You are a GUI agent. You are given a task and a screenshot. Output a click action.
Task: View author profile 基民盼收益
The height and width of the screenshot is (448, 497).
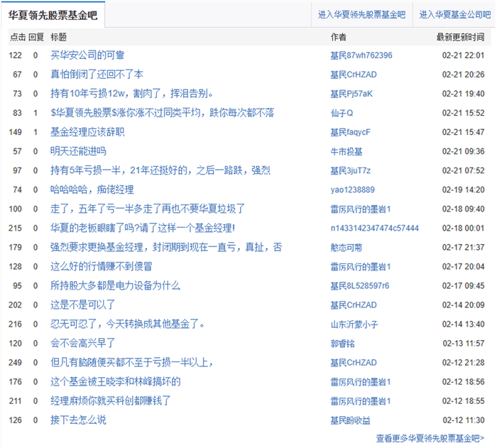[x=351, y=420]
